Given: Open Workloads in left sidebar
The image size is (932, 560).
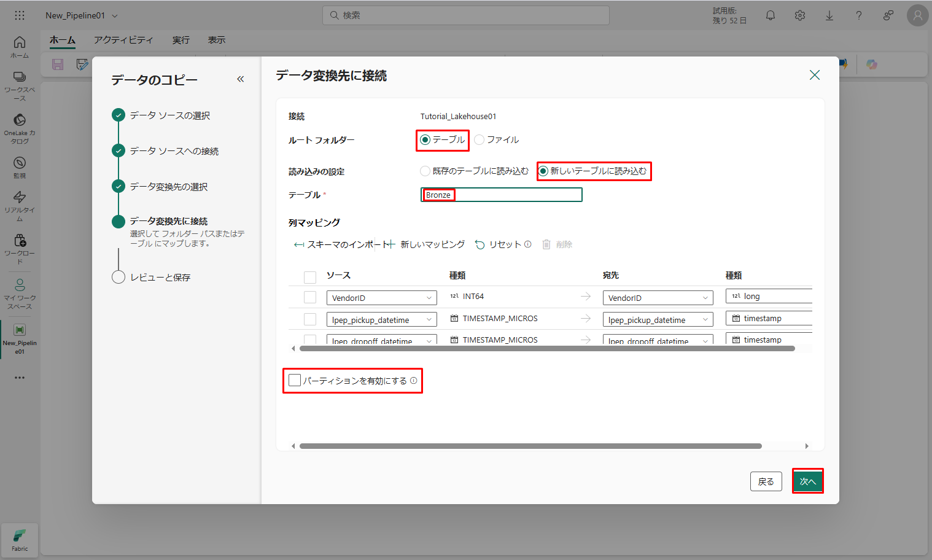Looking at the screenshot, I should (20, 249).
